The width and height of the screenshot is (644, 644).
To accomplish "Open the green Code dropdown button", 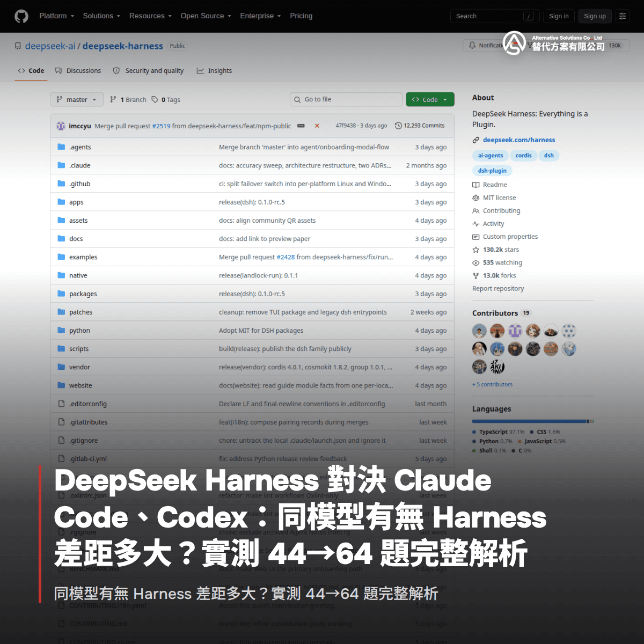I will [x=430, y=99].
